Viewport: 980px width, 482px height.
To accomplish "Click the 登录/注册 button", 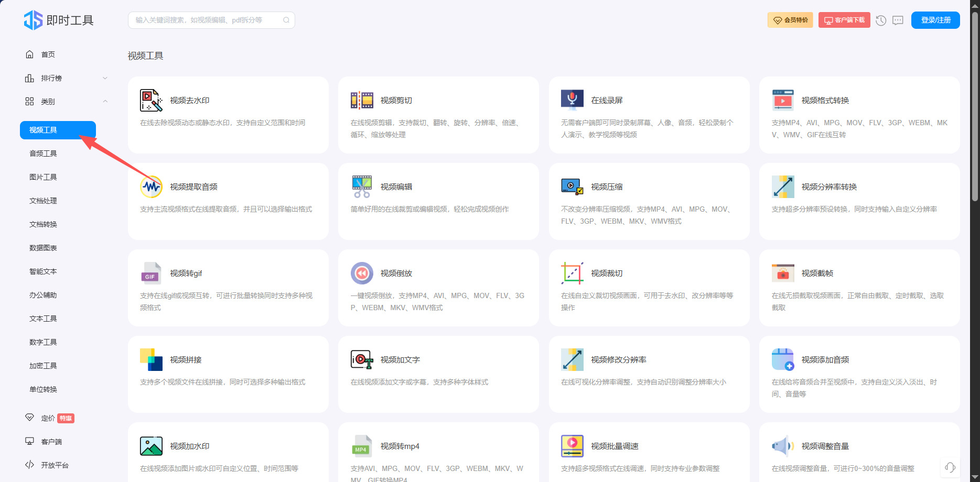I will [x=935, y=20].
